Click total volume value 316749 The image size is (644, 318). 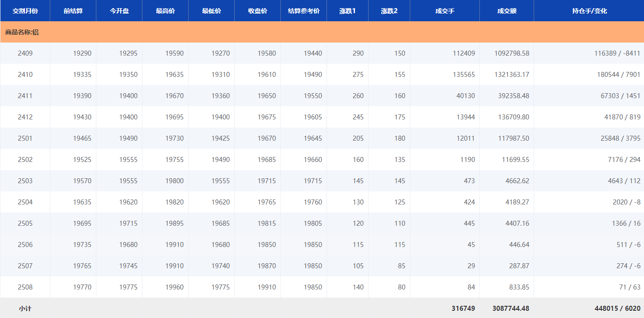pos(463,309)
